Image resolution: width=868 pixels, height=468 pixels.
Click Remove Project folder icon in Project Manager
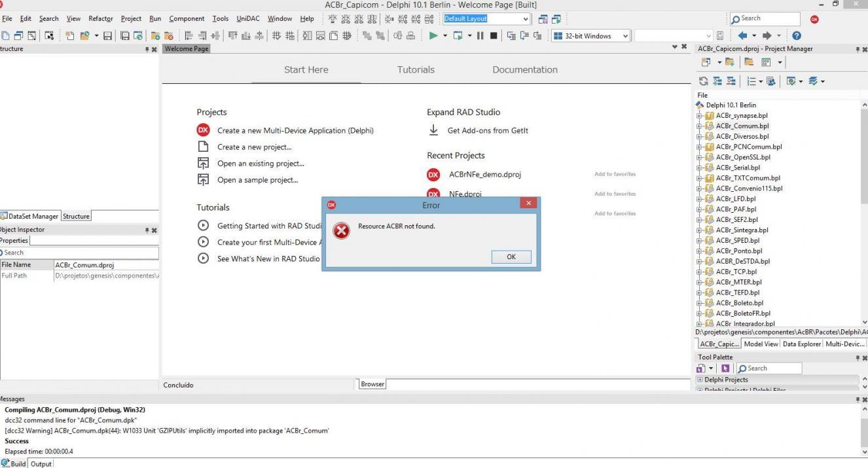click(749, 62)
